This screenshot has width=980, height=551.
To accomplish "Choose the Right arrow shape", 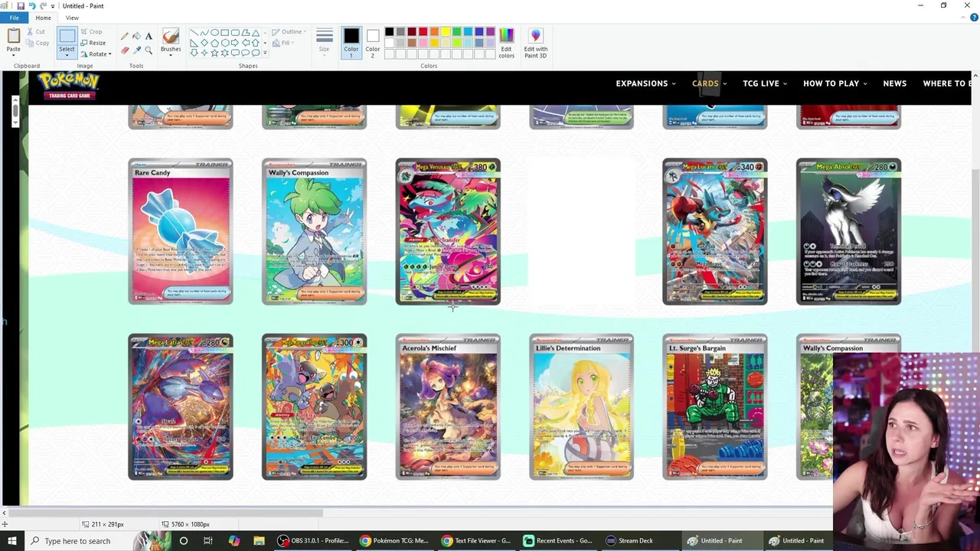I will tap(235, 43).
